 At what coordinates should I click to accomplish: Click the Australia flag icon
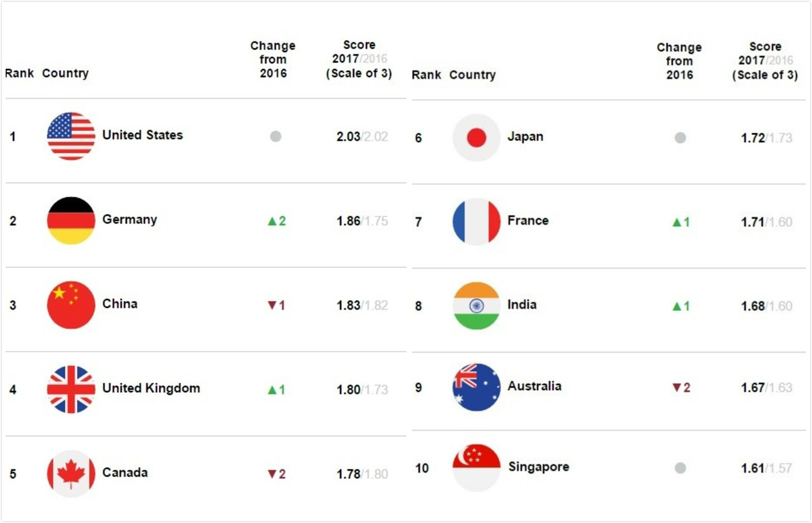pyautogui.click(x=476, y=387)
